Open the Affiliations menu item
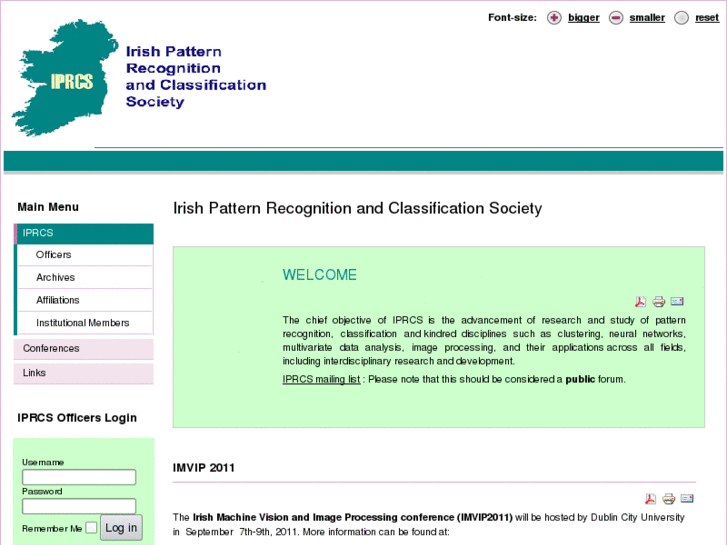 pos(85,300)
